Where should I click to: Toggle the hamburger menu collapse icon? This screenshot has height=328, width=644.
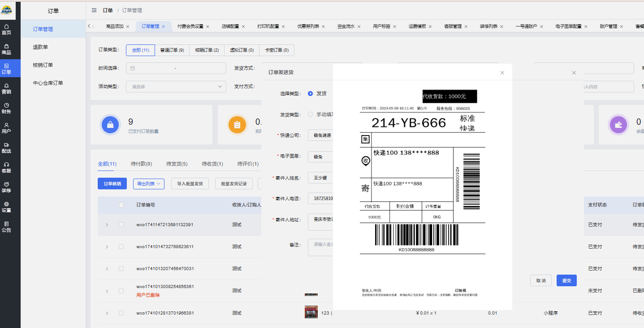click(94, 10)
